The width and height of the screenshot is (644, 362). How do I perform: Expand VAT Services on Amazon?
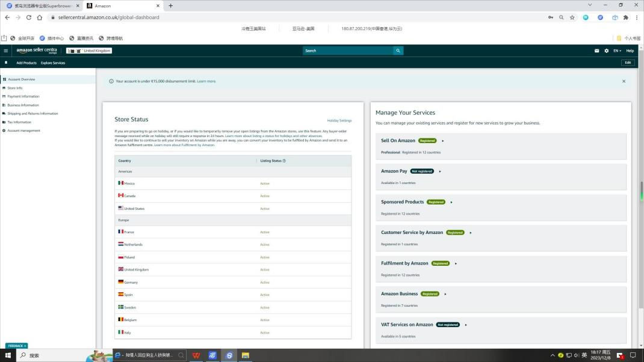[466, 325]
